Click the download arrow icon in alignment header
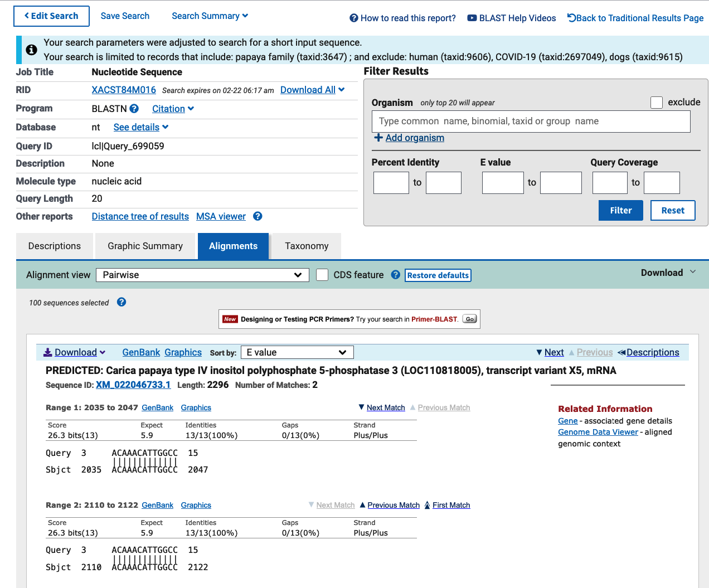Image resolution: width=709 pixels, height=588 pixels. (x=48, y=352)
